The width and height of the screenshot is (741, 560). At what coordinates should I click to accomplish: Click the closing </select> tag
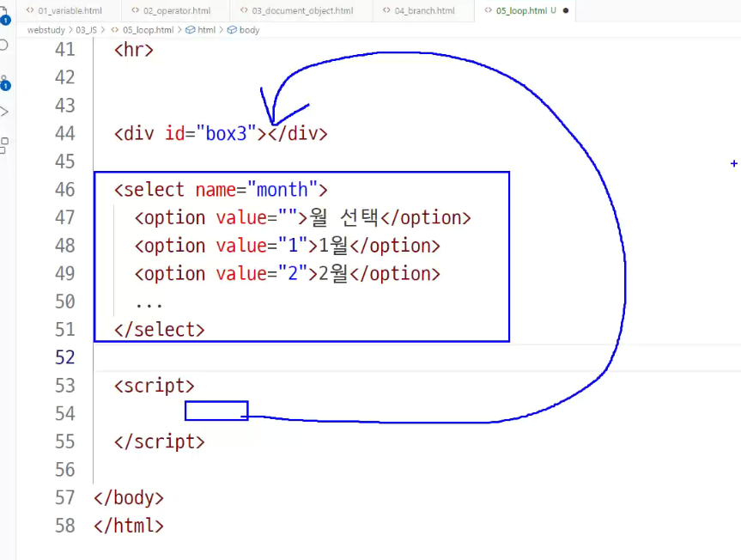click(159, 330)
